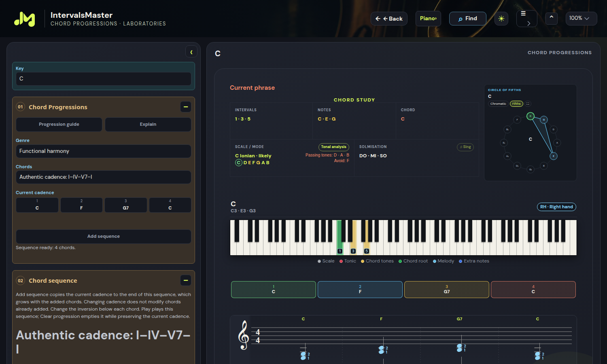Viewport: 607px width, 364px height.
Task: Select the red chord card 4 C
Action: 533,290
